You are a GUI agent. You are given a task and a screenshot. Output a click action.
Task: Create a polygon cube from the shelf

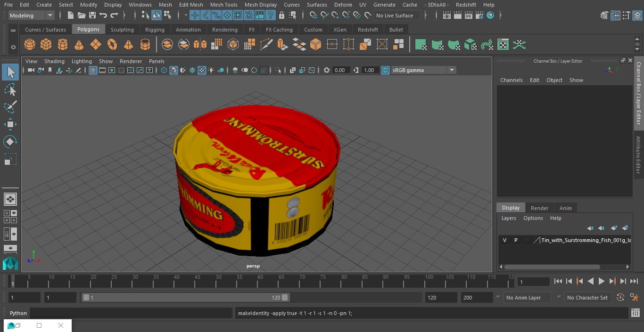46,45
